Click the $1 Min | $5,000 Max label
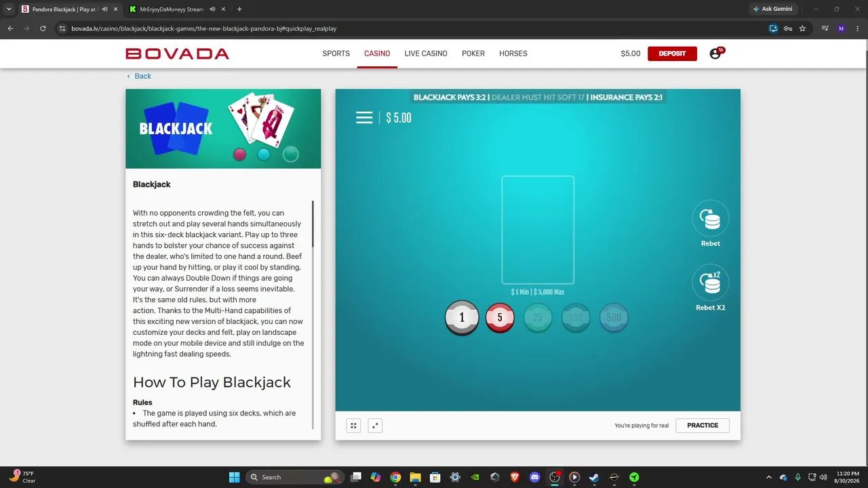This screenshot has width=868, height=488. [538, 292]
